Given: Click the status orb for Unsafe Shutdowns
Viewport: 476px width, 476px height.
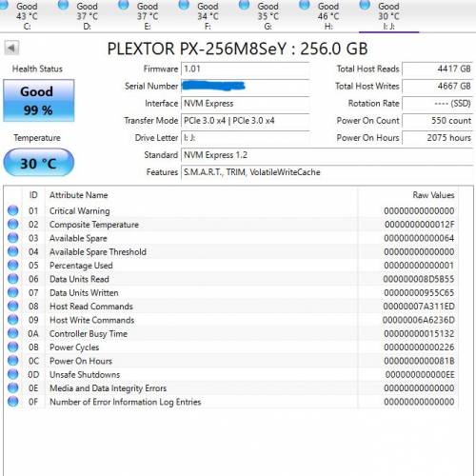Looking at the screenshot, I should coord(13,374).
